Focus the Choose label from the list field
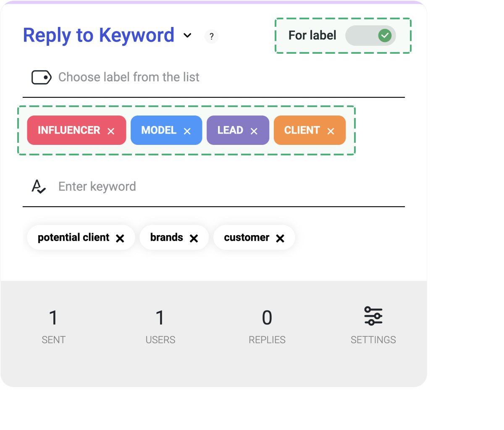 [214, 77]
